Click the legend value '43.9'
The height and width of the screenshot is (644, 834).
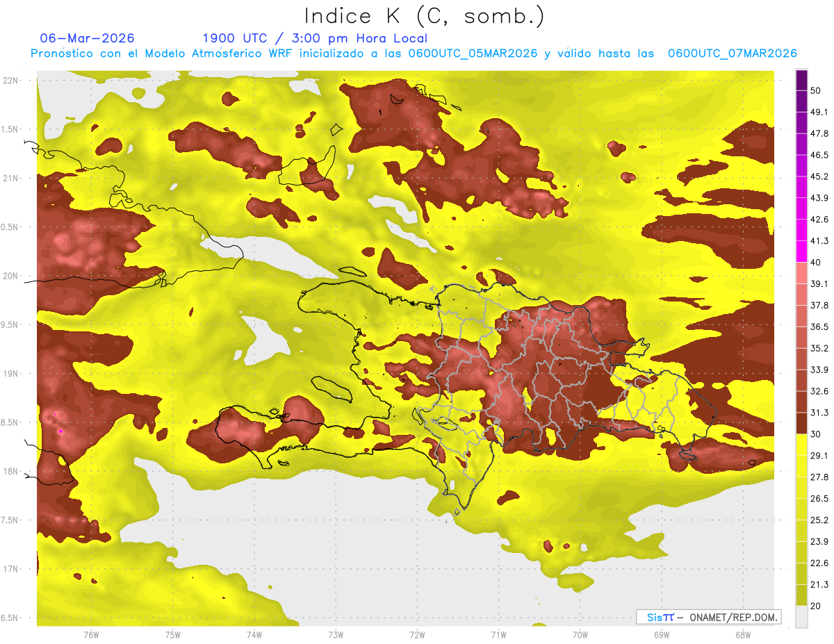pos(819,198)
